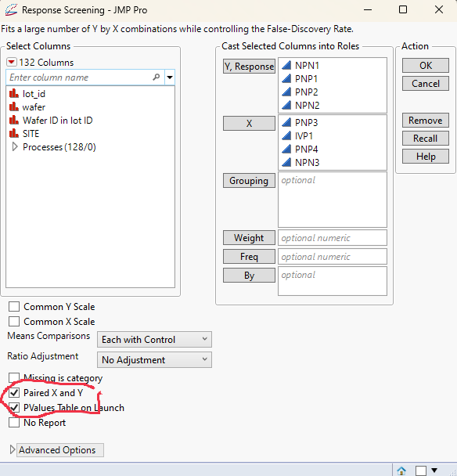The image size is (457, 476).
Task: Click the home window icon in status bar
Action: [401, 471]
